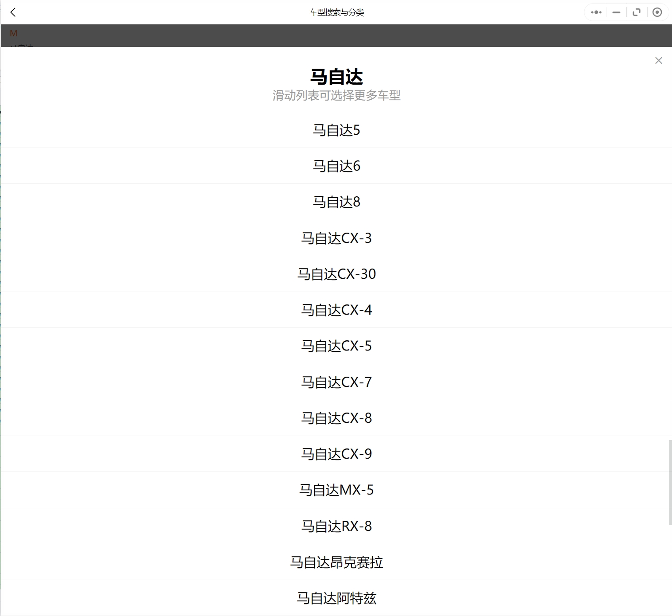Select the 马自达CX-30 entry
This screenshot has width=672, height=616.
point(336,274)
